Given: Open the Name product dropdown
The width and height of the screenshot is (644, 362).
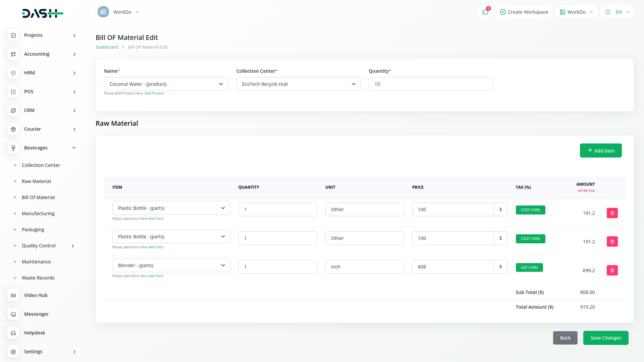Looking at the screenshot, I should 166,84.
